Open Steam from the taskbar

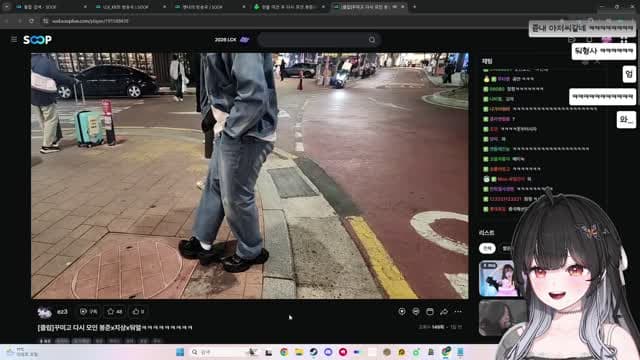(313, 352)
